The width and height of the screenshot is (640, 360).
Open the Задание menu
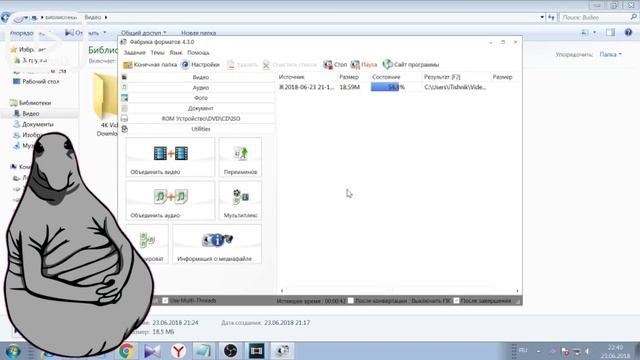click(x=134, y=53)
